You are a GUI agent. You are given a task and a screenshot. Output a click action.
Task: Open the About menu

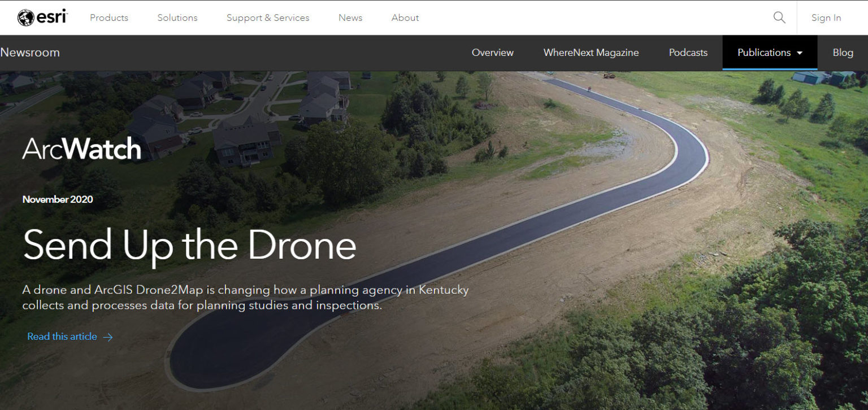[405, 18]
